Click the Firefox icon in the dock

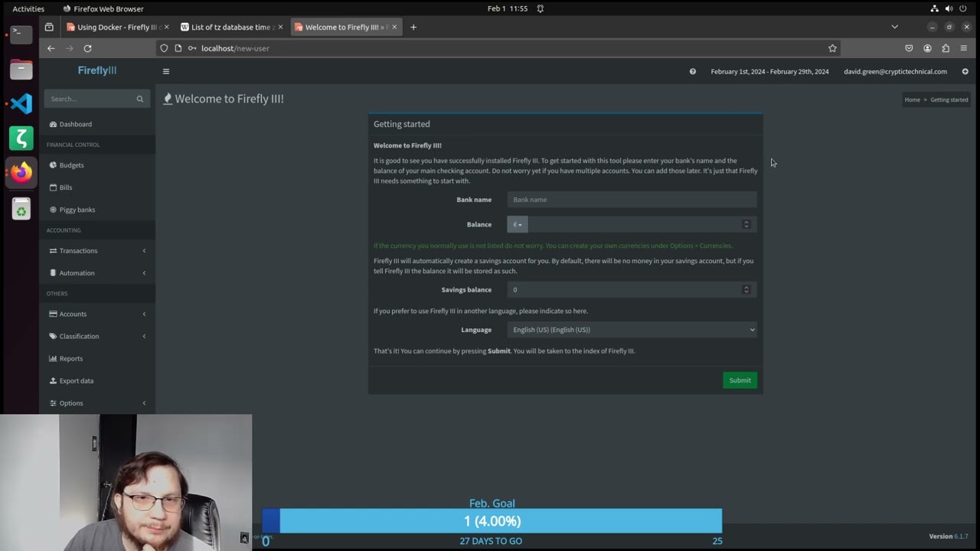pos(21,172)
